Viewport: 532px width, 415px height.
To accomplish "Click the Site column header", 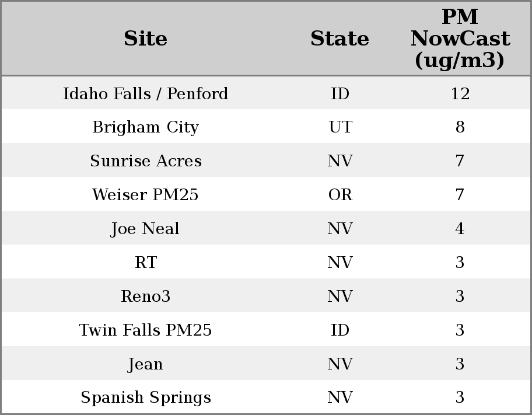I will [x=146, y=39].
